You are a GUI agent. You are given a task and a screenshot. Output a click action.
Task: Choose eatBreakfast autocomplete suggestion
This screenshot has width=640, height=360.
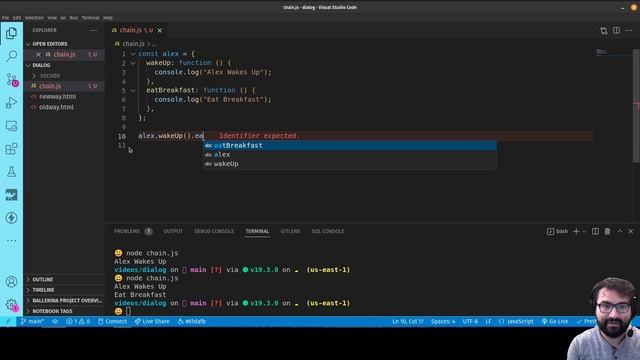(x=350, y=145)
